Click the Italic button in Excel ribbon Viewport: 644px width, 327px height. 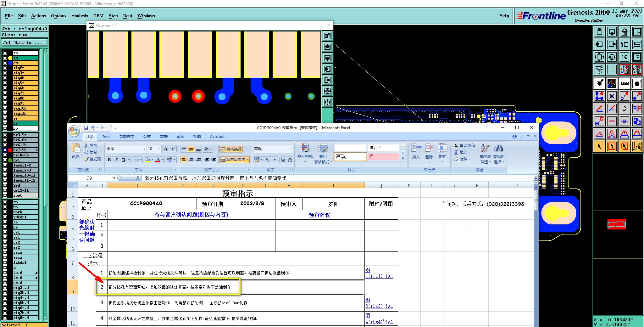[116, 160]
